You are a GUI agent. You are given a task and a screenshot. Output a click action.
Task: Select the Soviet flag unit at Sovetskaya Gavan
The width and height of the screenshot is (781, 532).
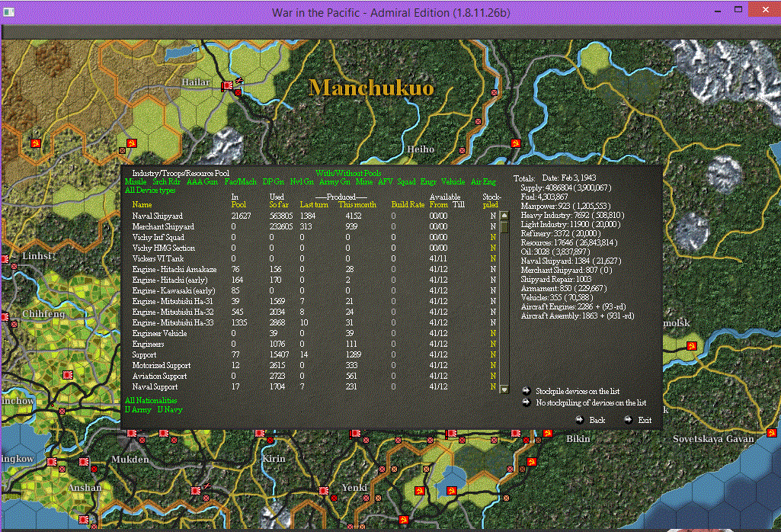tap(772, 433)
